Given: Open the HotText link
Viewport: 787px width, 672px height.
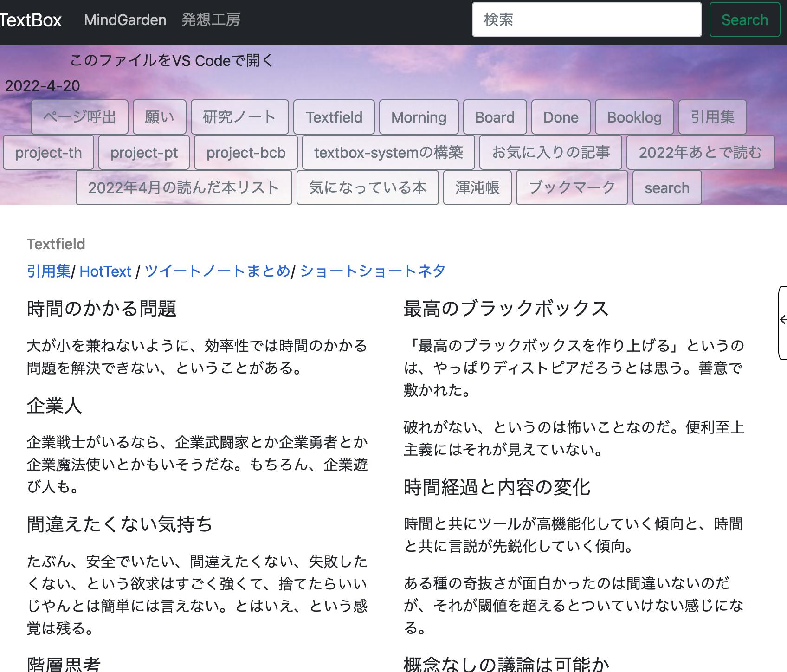Looking at the screenshot, I should 106,271.
